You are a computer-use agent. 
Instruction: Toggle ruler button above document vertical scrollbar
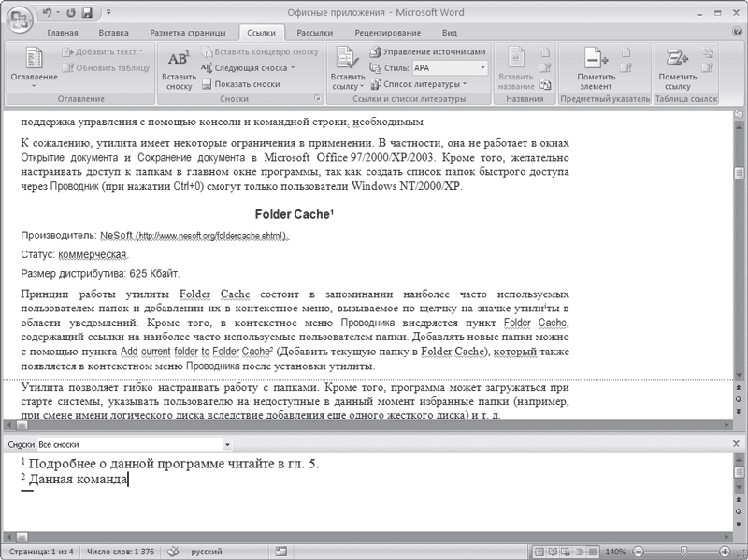[739, 114]
